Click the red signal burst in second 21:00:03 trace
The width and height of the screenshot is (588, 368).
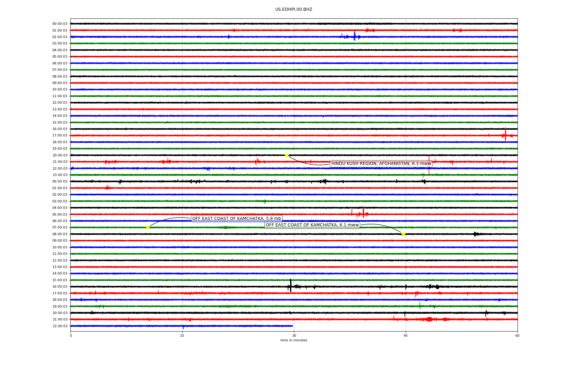point(429,319)
